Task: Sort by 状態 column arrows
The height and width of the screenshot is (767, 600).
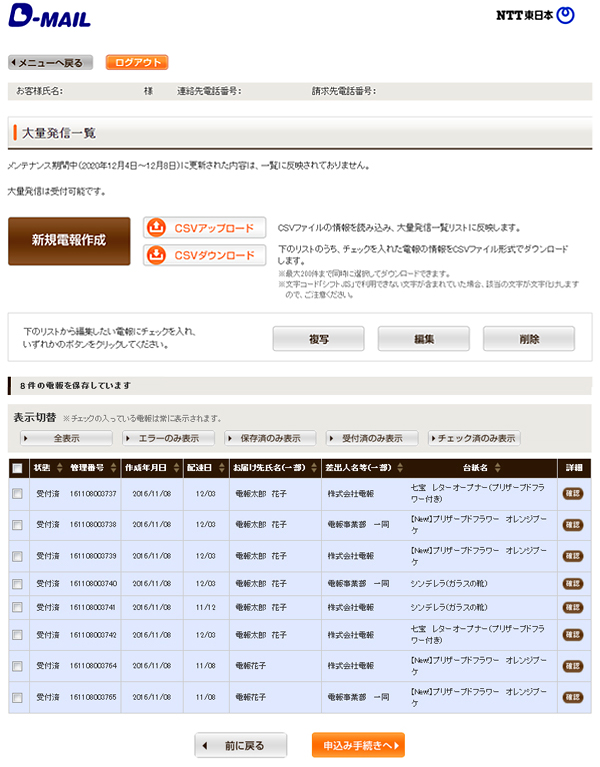Action: [60, 468]
